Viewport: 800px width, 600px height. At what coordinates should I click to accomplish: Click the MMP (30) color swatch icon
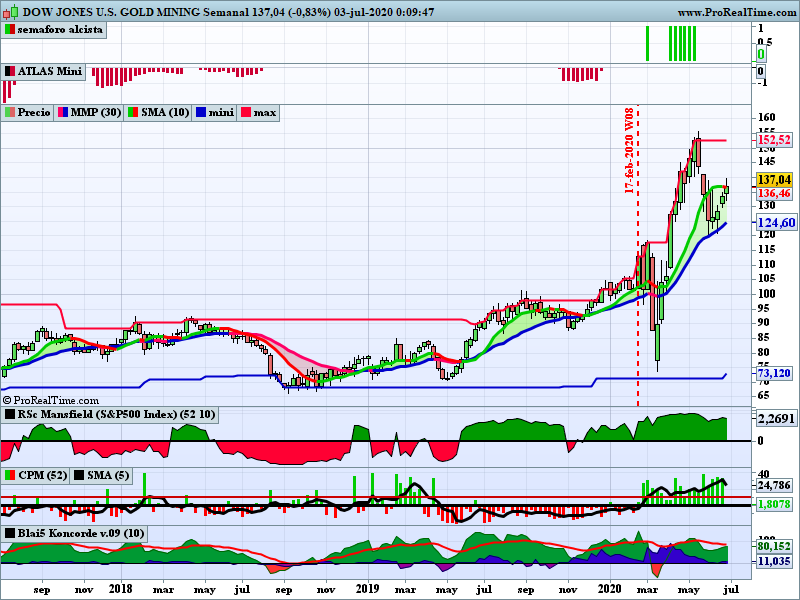(63, 113)
